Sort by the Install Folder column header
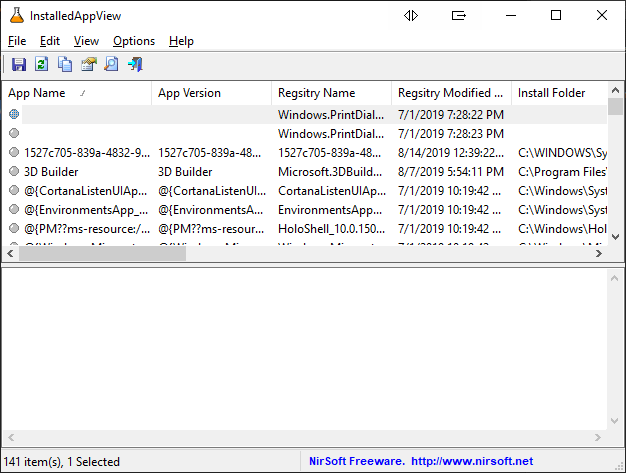Image resolution: width=626 pixels, height=473 pixels. (x=559, y=93)
